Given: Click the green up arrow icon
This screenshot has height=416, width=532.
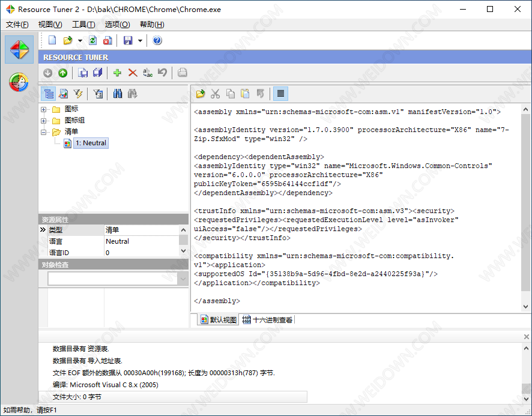Looking at the screenshot, I should click(63, 73).
